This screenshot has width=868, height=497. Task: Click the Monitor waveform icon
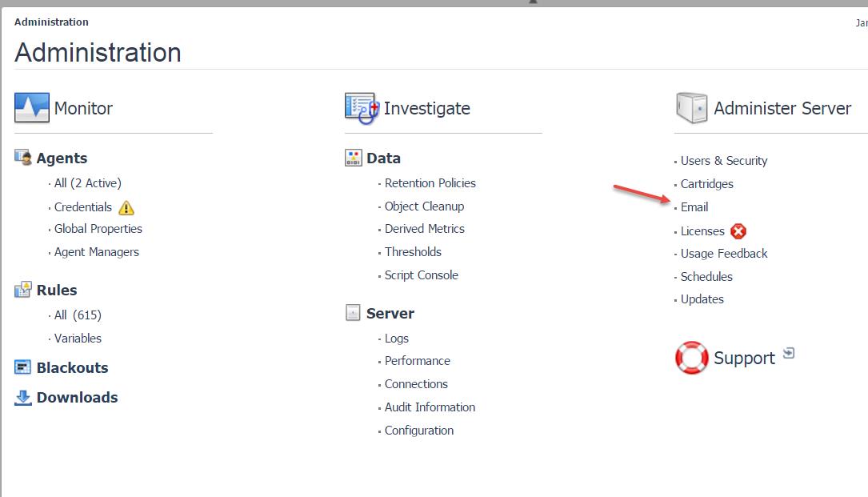tap(32, 108)
